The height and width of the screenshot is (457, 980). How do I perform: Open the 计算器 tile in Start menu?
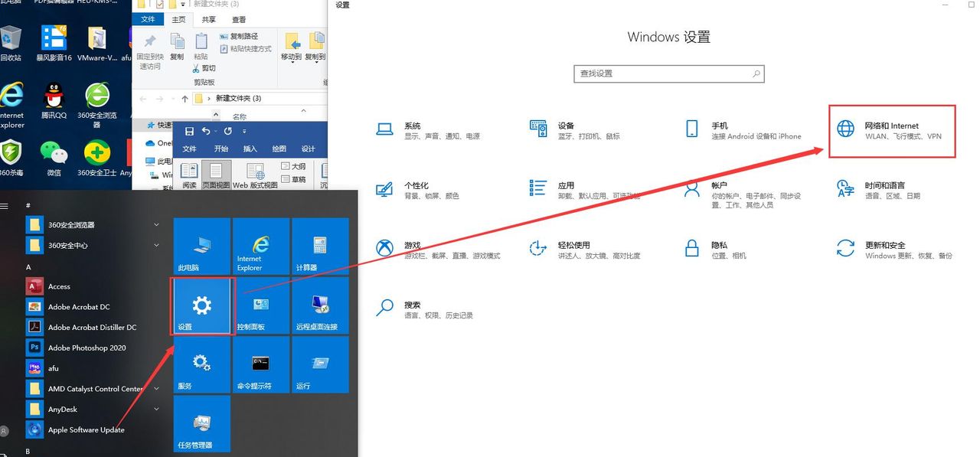point(320,245)
